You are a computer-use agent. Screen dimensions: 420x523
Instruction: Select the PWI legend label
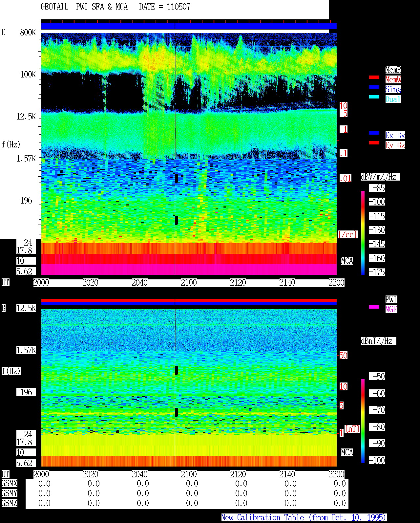(391, 299)
